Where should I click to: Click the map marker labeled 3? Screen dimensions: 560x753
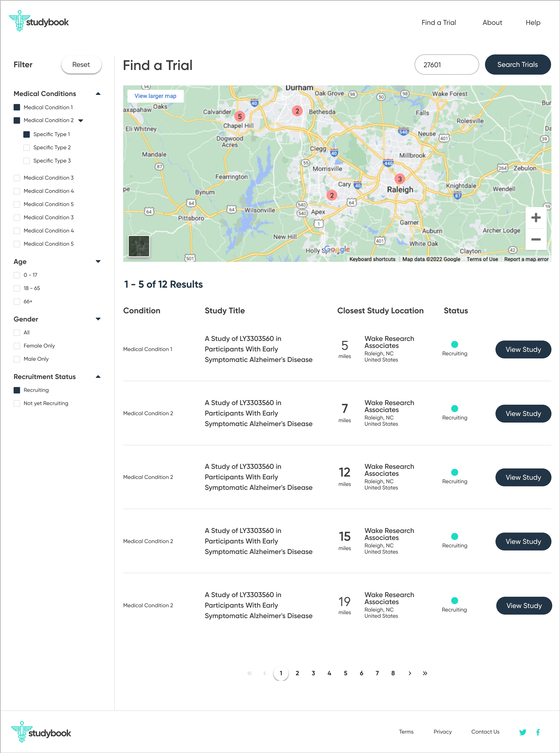(x=400, y=179)
